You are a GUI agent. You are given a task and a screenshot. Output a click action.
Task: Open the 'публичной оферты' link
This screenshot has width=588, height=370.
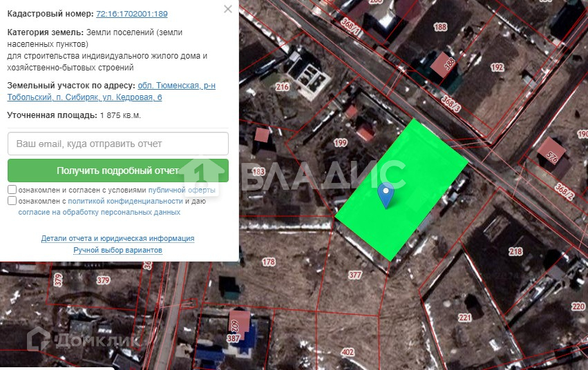(x=182, y=190)
